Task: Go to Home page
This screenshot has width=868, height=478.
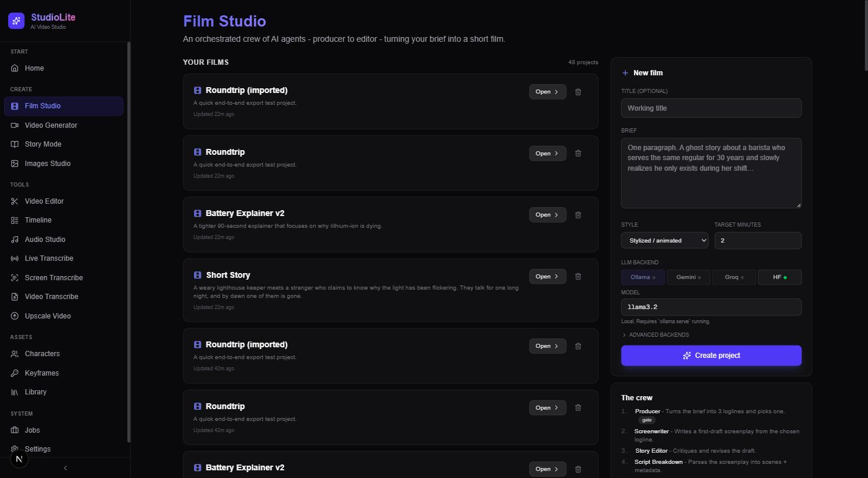Action: tap(64, 68)
